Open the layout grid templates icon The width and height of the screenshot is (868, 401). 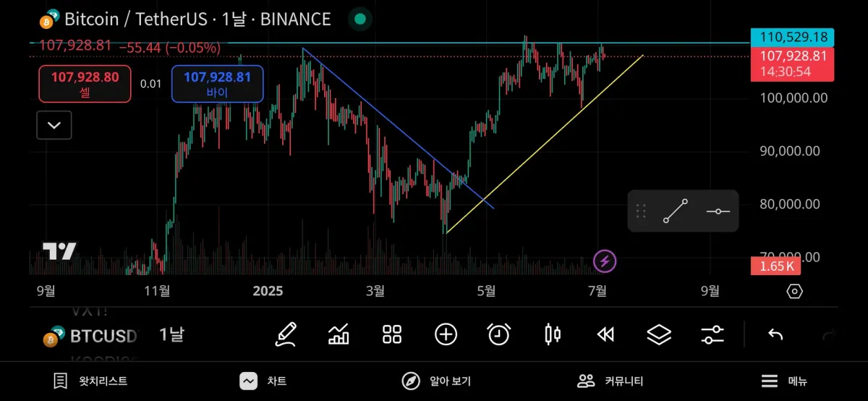click(x=392, y=334)
